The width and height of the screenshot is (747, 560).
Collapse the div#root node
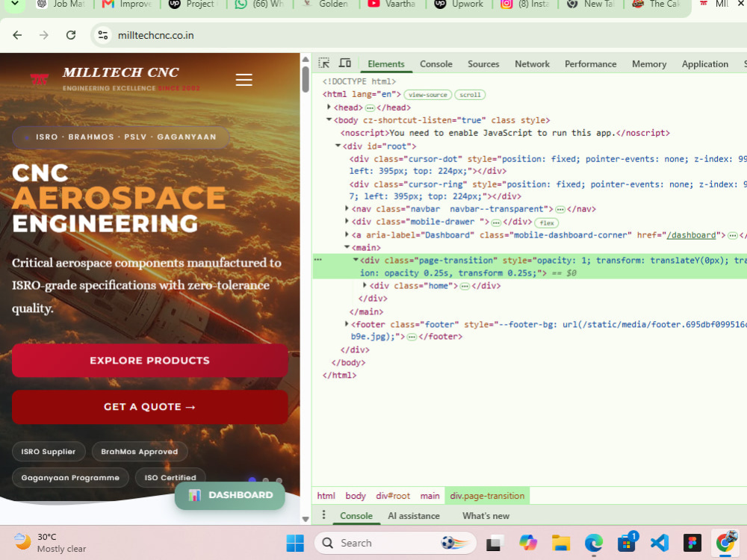(338, 146)
